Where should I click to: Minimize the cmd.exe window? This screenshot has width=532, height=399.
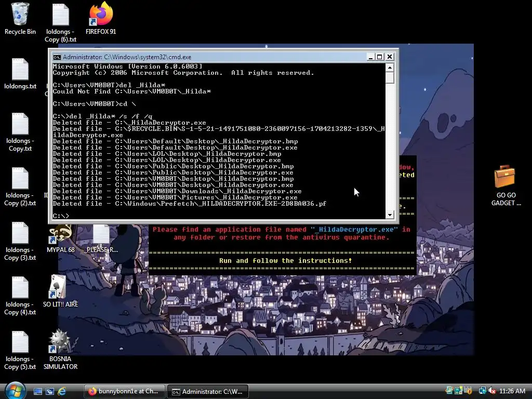tap(370, 57)
